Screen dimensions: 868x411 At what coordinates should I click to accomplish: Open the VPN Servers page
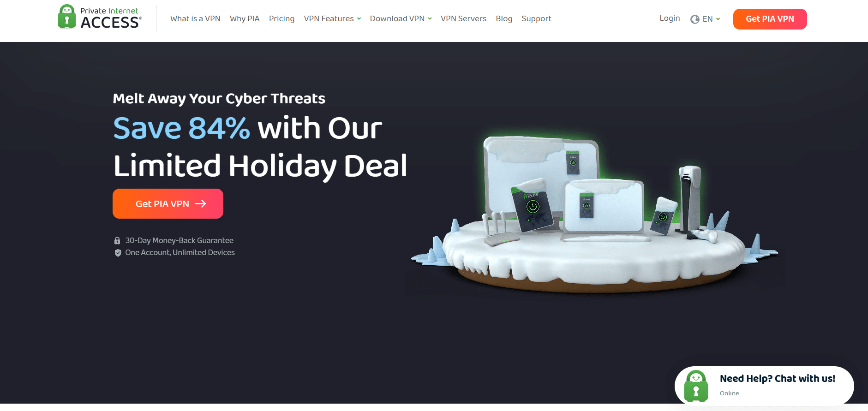click(x=463, y=19)
